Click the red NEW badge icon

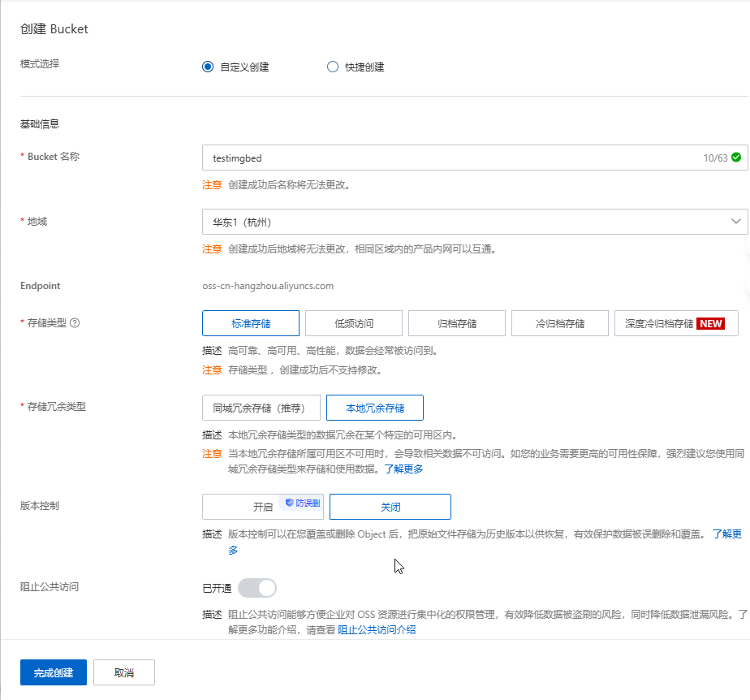point(711,323)
